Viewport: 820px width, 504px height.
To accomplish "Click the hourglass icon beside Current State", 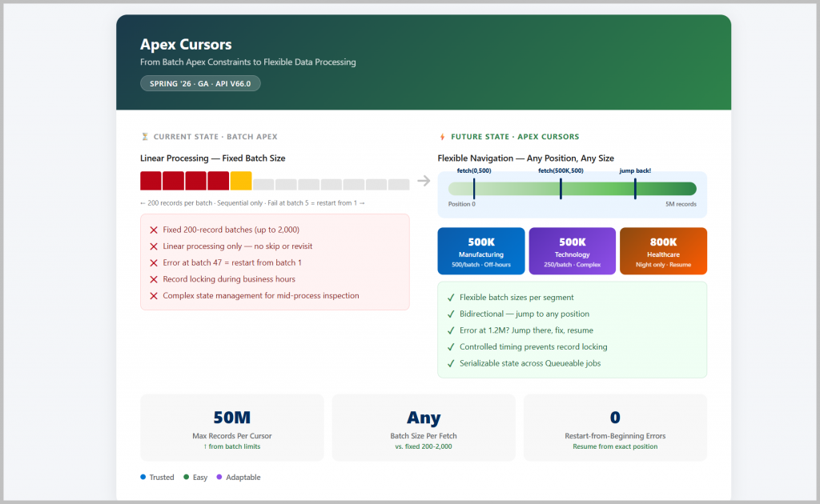I will tap(145, 137).
